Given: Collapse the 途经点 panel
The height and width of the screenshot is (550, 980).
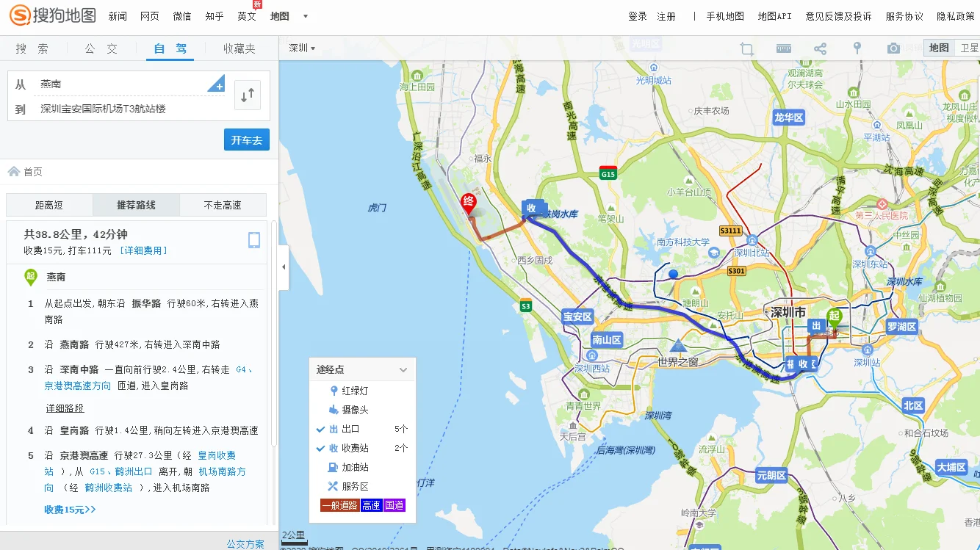Looking at the screenshot, I should tap(403, 369).
